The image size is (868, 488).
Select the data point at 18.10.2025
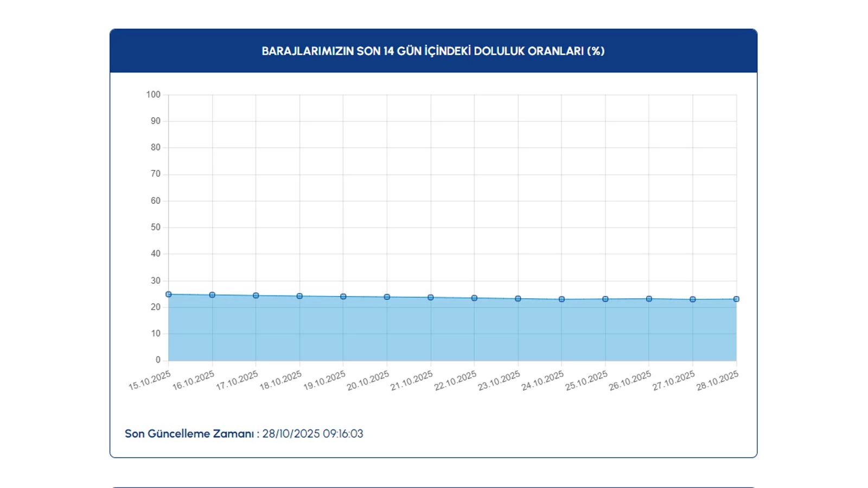299,296
